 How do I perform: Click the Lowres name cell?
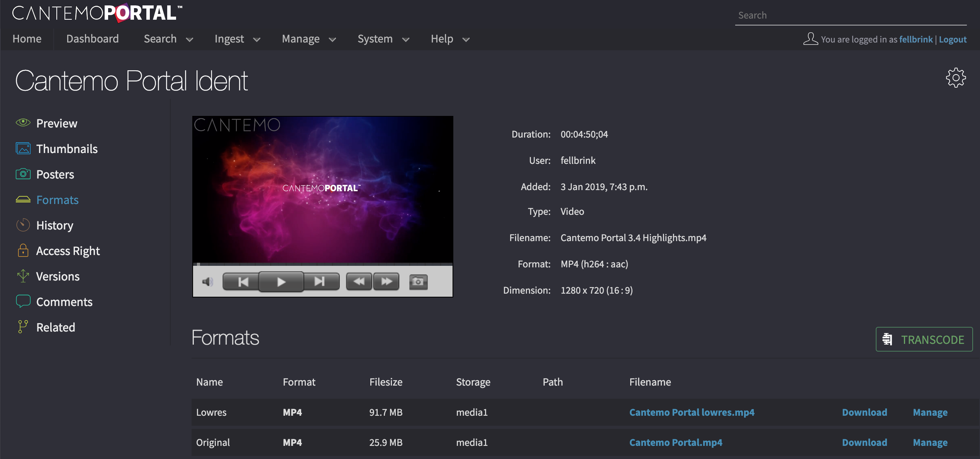tap(211, 412)
